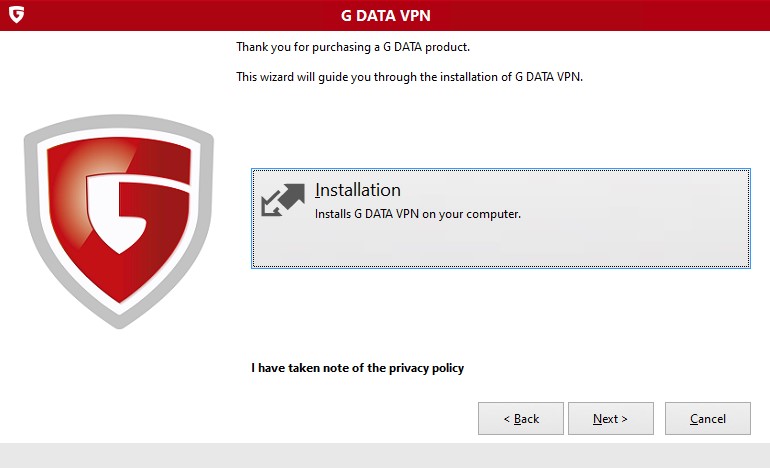Click the installation arrows icon
Viewport: 770px width, 468px height.
tap(282, 199)
